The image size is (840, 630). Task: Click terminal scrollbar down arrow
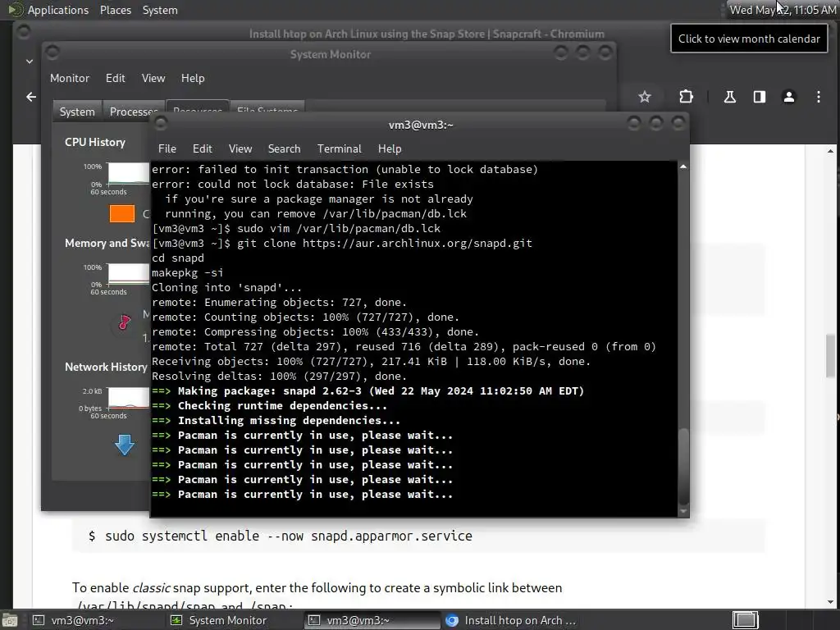point(683,512)
